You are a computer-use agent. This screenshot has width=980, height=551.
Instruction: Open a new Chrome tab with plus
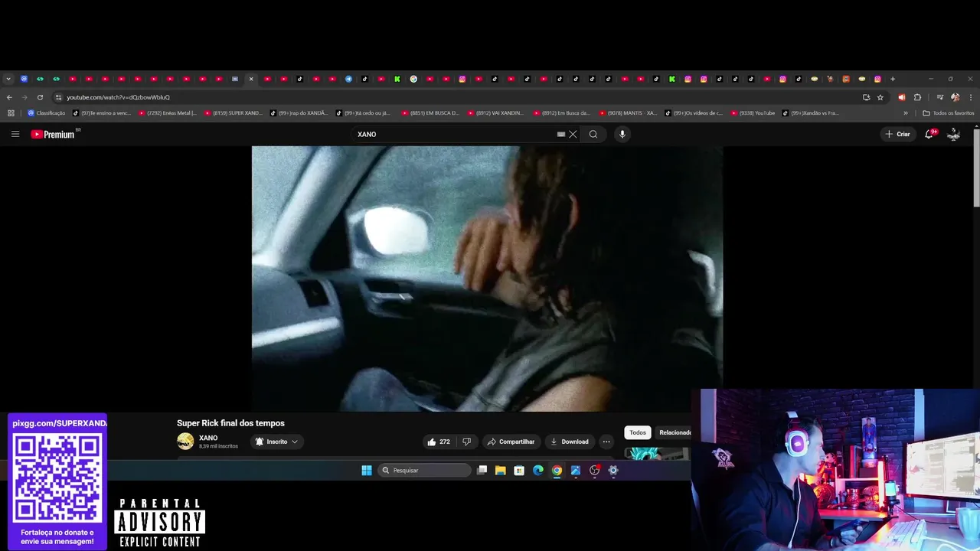(x=893, y=79)
